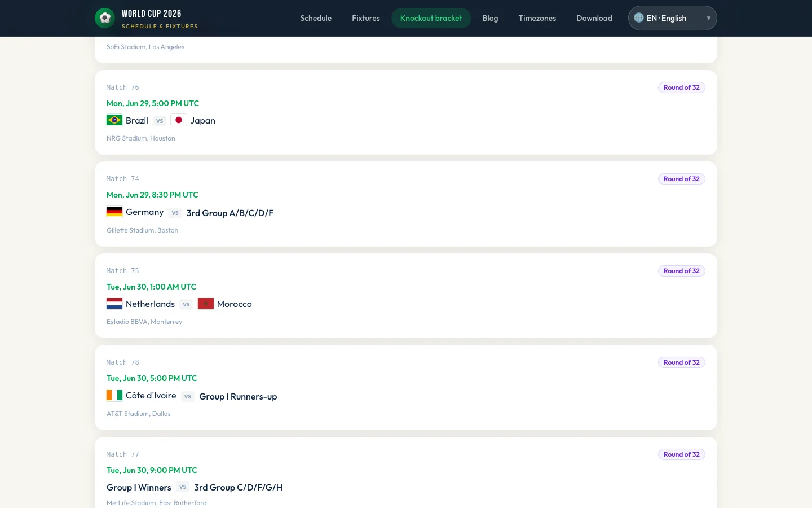The width and height of the screenshot is (812, 508).
Task: Click the 3rd Group A/B/C/D/F text
Action: [230, 213]
